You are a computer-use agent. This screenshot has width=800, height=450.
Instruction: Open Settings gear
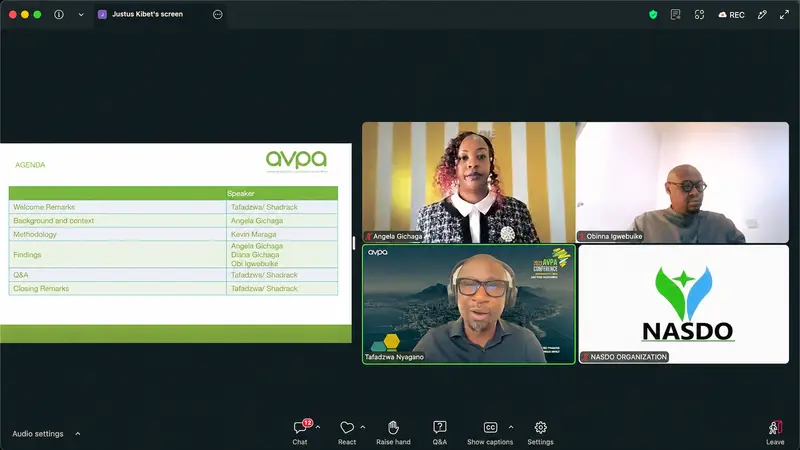[x=540, y=433]
